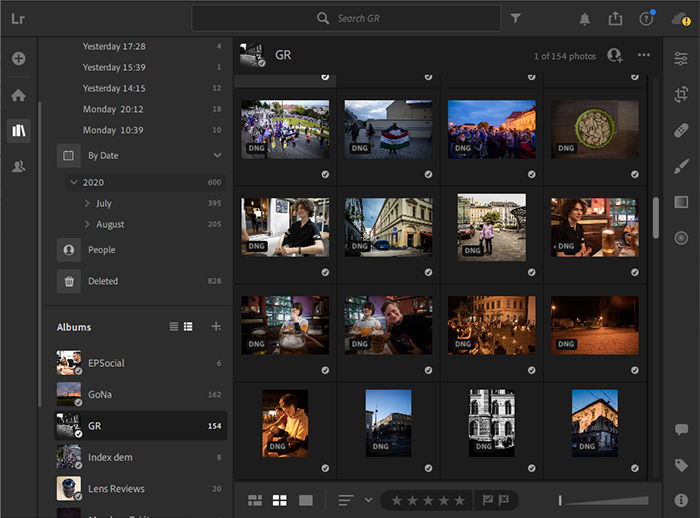The width and height of the screenshot is (700, 518).
Task: Show notifications with the bell icon
Action: point(584,18)
